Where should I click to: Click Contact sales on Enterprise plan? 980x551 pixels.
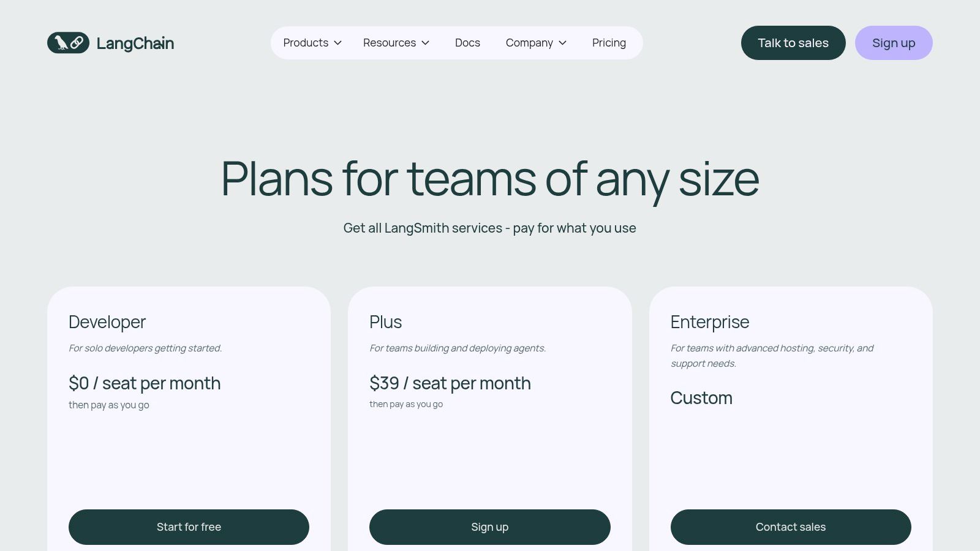pyautogui.click(x=791, y=527)
